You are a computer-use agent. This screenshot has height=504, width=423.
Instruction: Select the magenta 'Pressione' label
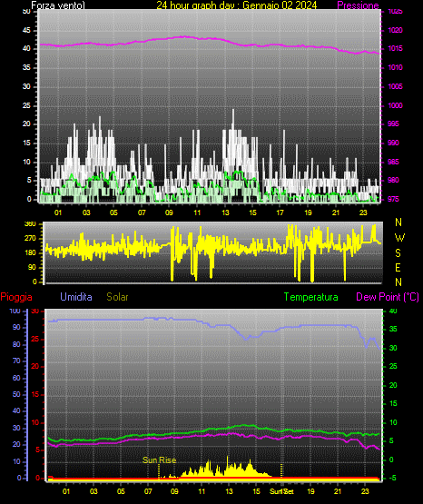tap(358, 5)
